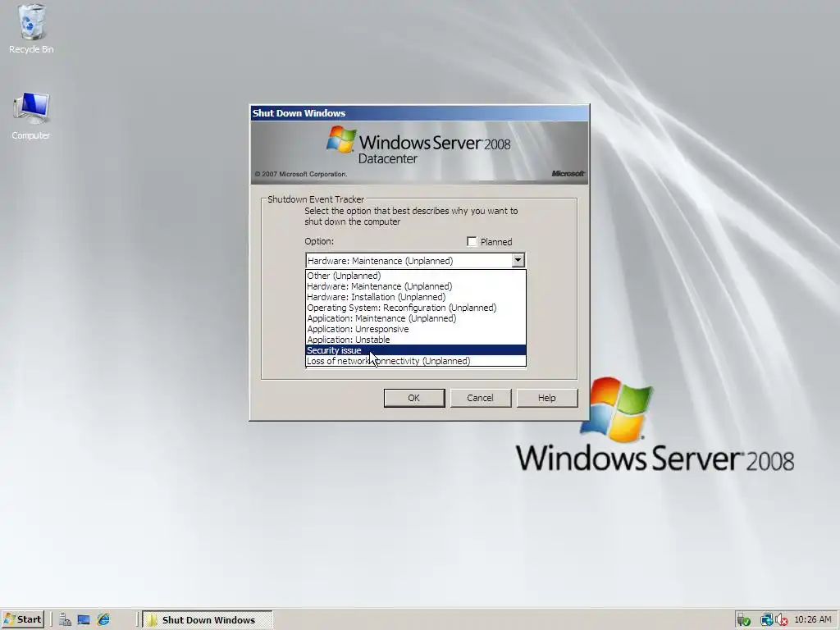Pick Application: Maintenance (Unplanned)
The image size is (840, 630).
tap(416, 318)
